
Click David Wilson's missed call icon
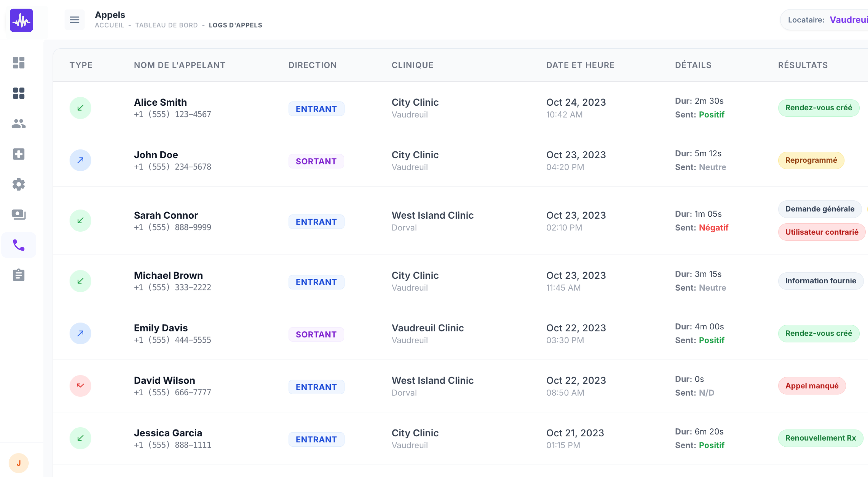coord(80,386)
